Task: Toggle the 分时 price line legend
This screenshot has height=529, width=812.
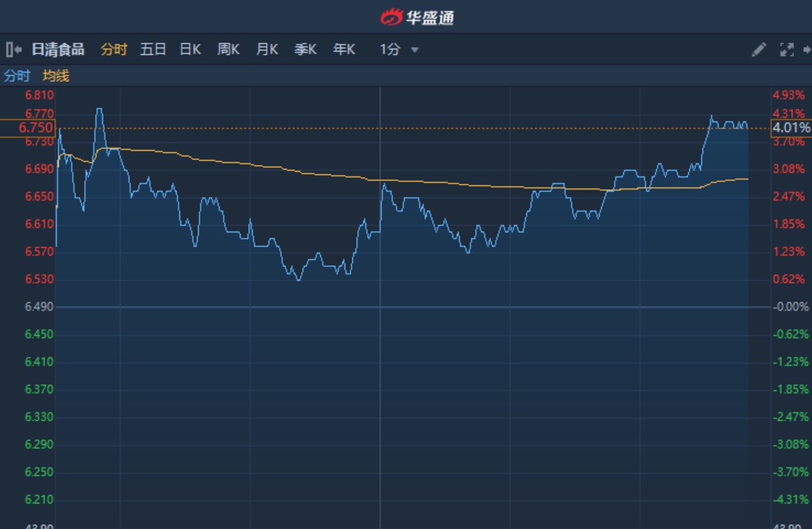Action: 18,76
